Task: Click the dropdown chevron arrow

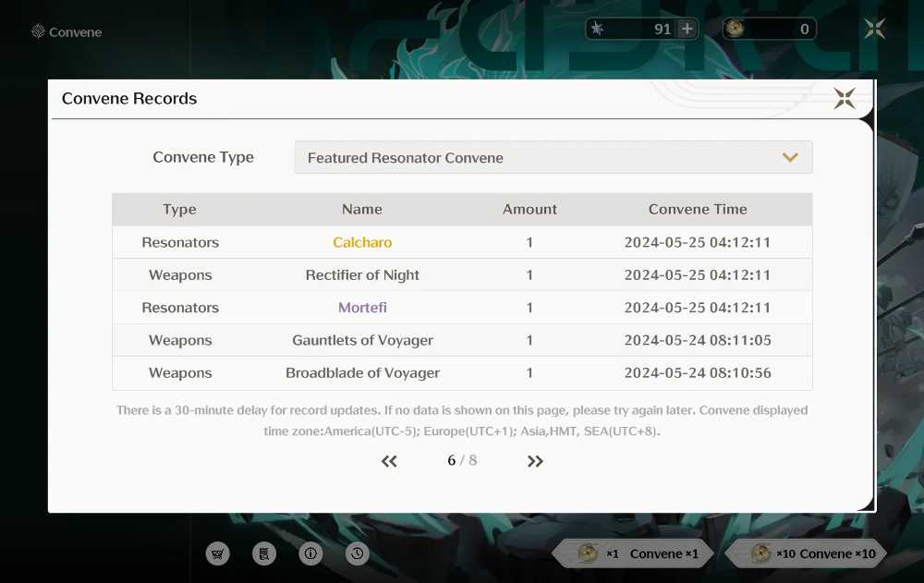Action: tap(790, 157)
